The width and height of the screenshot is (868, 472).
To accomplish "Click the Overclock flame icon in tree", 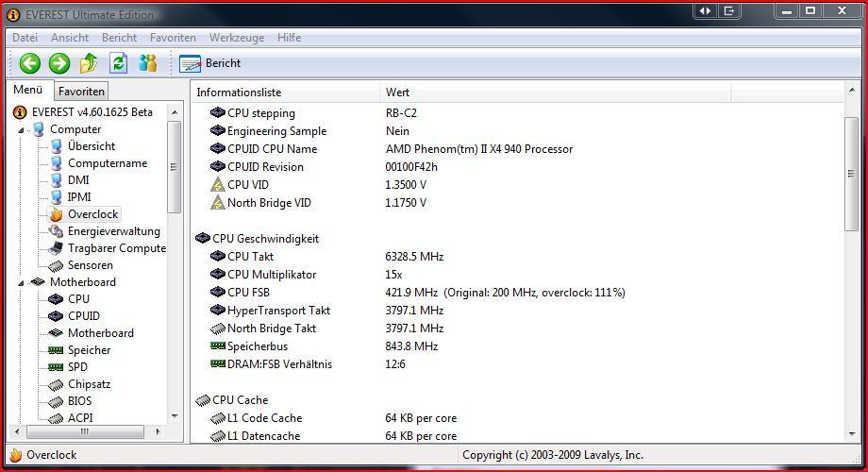I will 56,214.
